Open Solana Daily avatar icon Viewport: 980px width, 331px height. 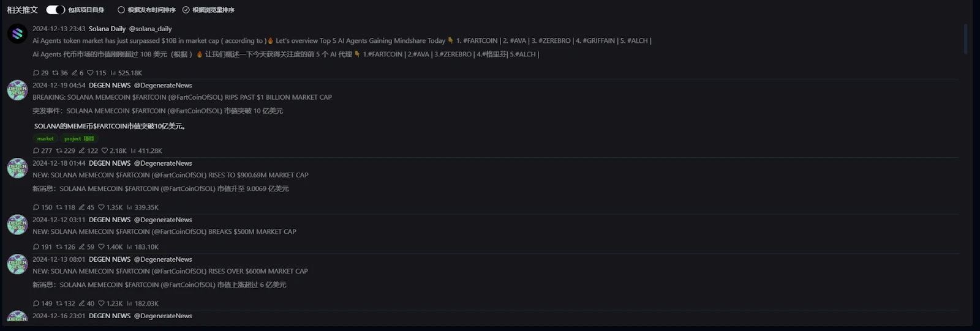17,34
